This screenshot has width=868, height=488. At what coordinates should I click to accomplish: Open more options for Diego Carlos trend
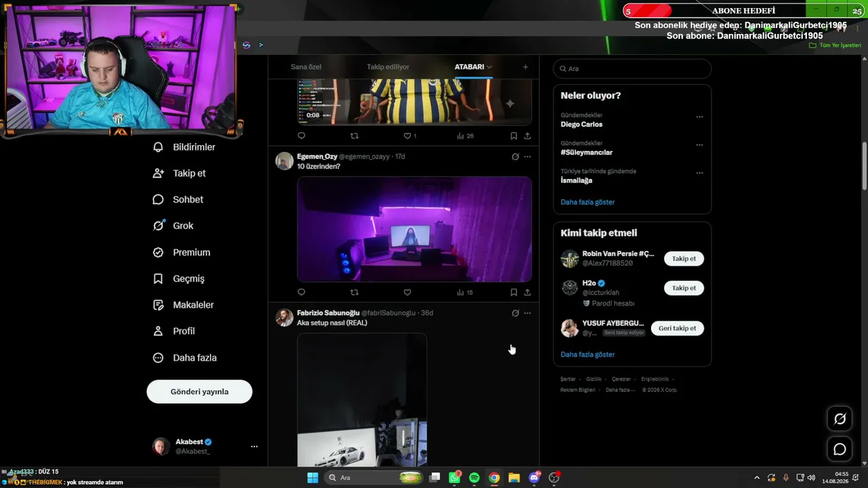(699, 117)
